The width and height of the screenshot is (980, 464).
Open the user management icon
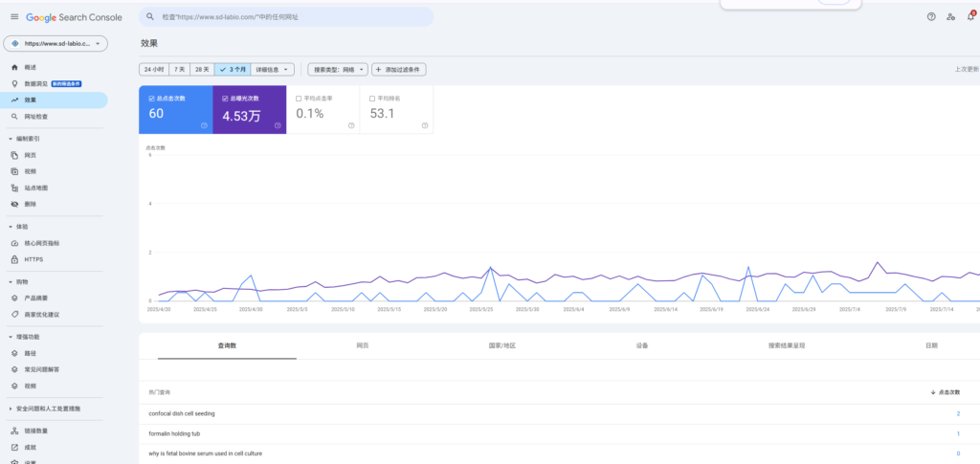tap(950, 16)
